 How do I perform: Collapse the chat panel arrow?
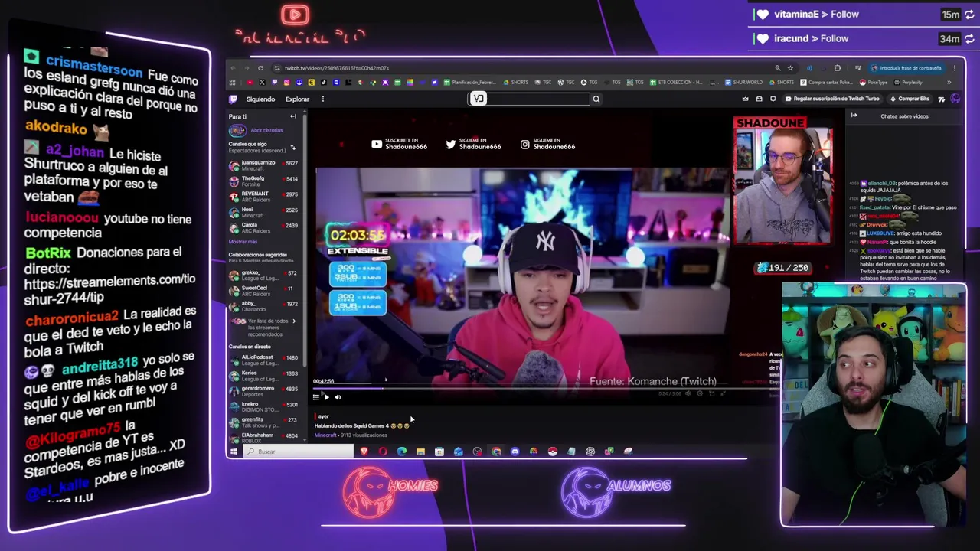pyautogui.click(x=854, y=116)
